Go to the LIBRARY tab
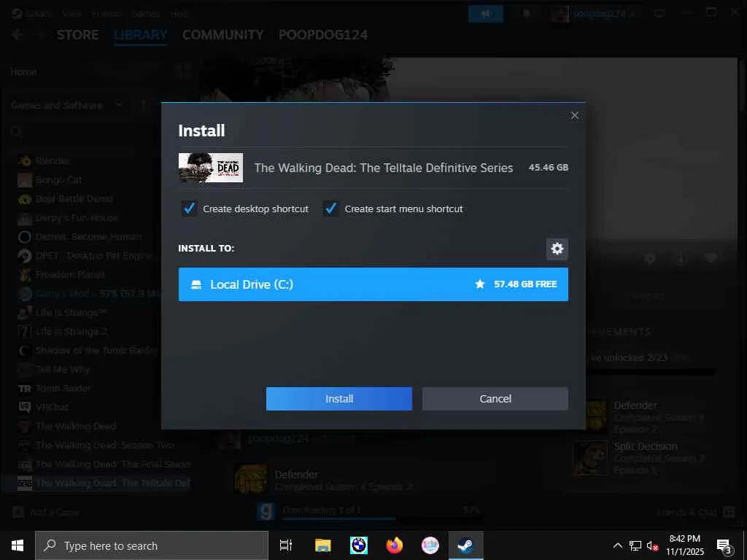 [x=141, y=35]
